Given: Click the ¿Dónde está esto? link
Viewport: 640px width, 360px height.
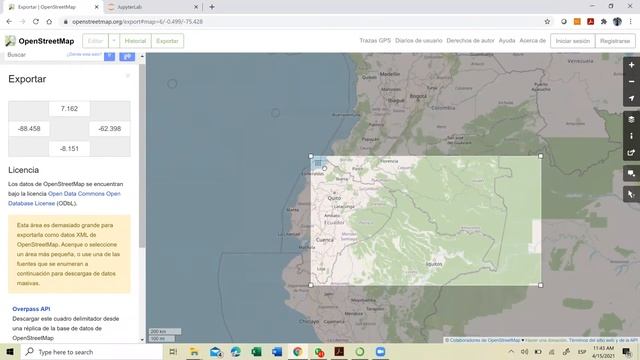Looking at the screenshot, I should [84, 54].
